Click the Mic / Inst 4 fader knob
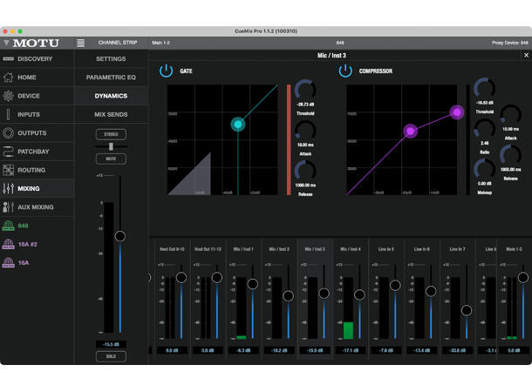The height and width of the screenshot is (392, 532). [359, 294]
